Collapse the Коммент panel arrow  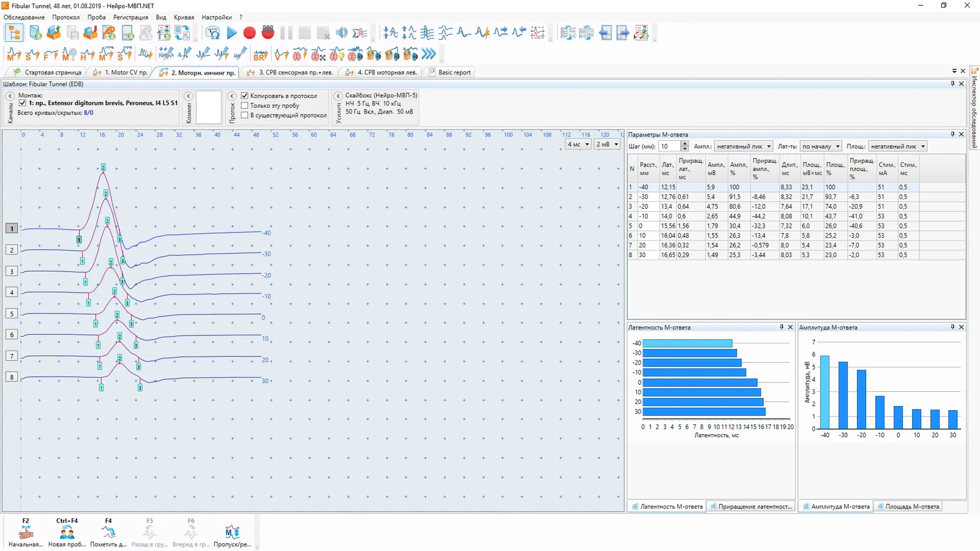(x=189, y=96)
